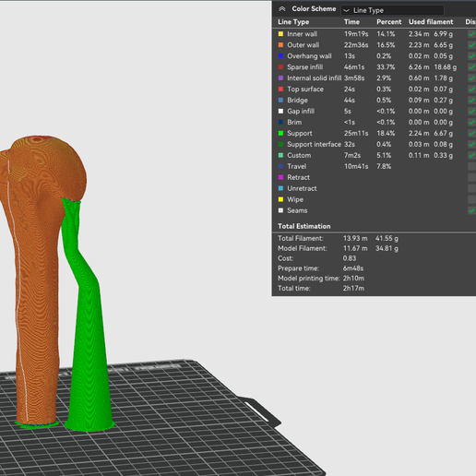
Task: Collapse the Color Scheme panel with the double-chevron icon
Action: pyautogui.click(x=281, y=9)
